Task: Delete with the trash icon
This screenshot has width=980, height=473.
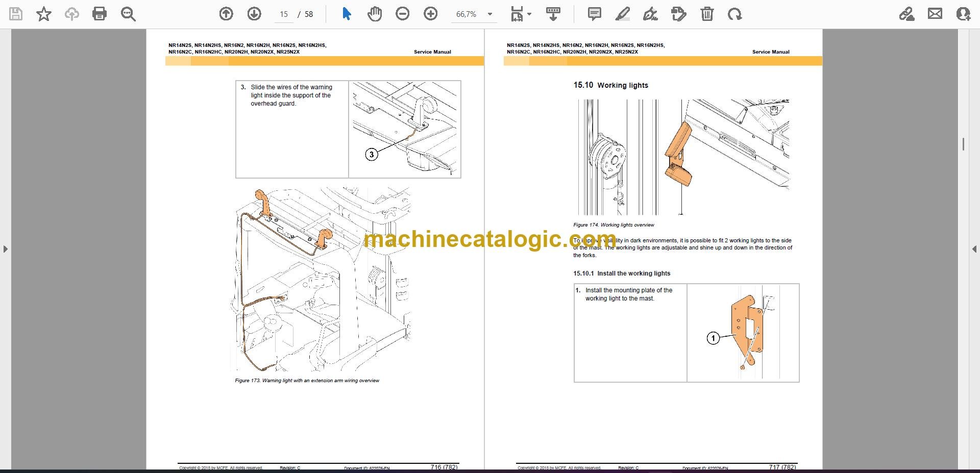Action: pos(707,14)
